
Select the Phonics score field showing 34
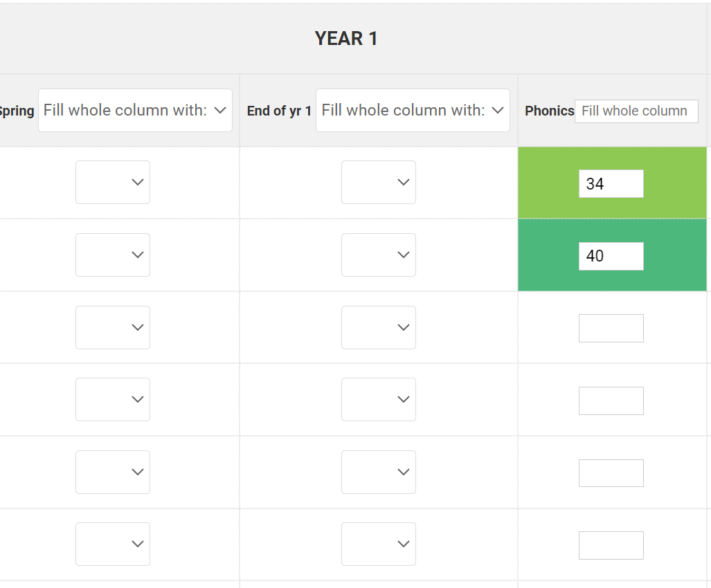[611, 183]
